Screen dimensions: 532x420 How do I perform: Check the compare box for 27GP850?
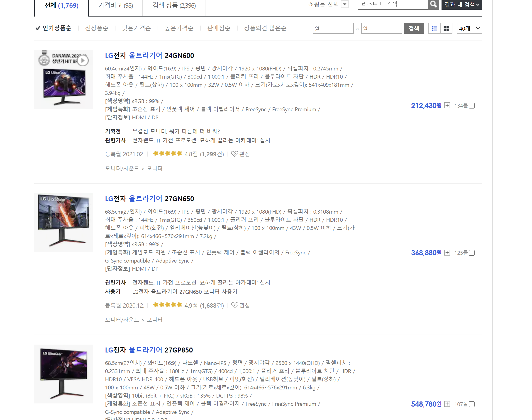click(x=471, y=404)
